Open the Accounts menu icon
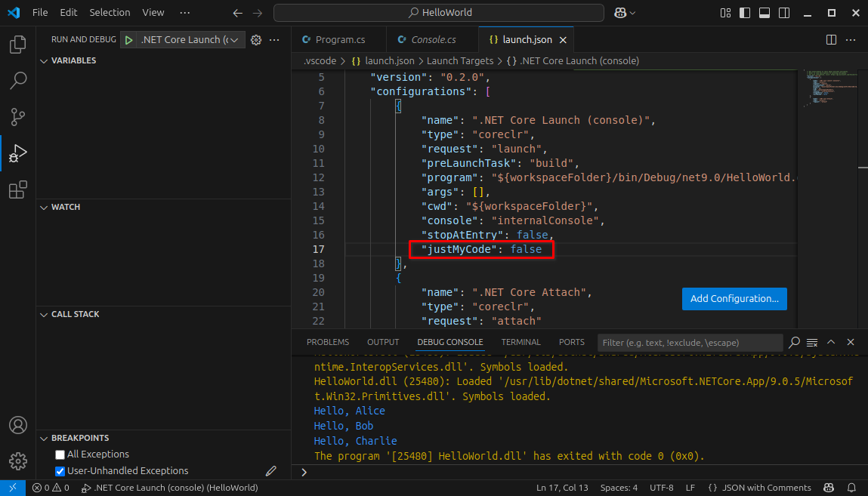Screen dimensions: 868x496 [x=17, y=425]
